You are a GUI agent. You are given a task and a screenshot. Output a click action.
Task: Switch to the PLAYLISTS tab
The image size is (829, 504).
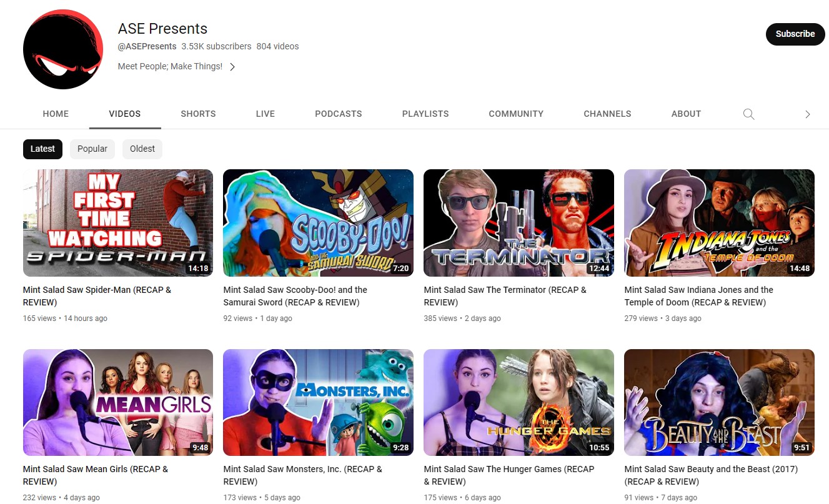(x=425, y=114)
